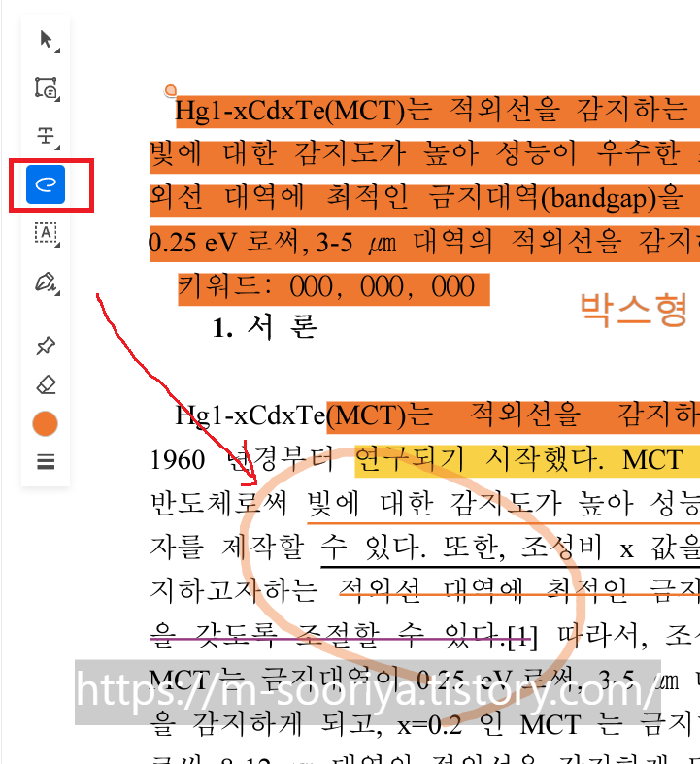Click underlined text '수 있다. 또한, 조성비 x'
This screenshot has height=764, width=700.
click(x=477, y=548)
